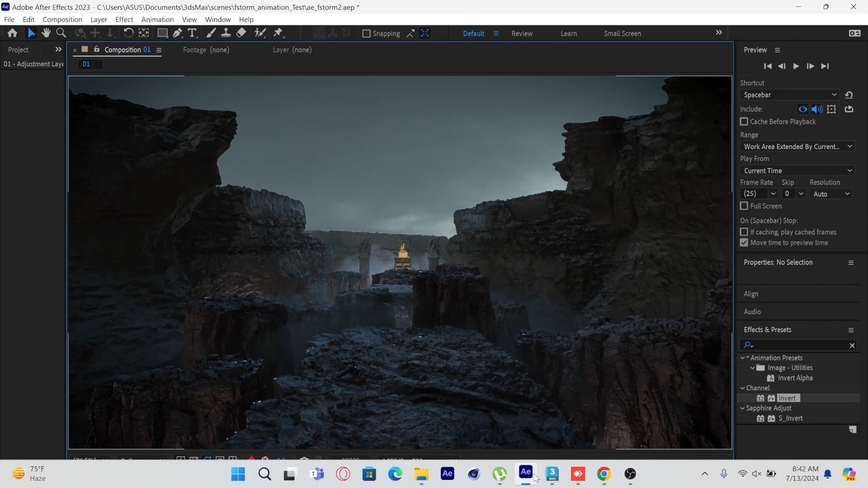Screen dimensions: 868x488
Task: Open the Composition menu
Action: [x=62, y=19]
